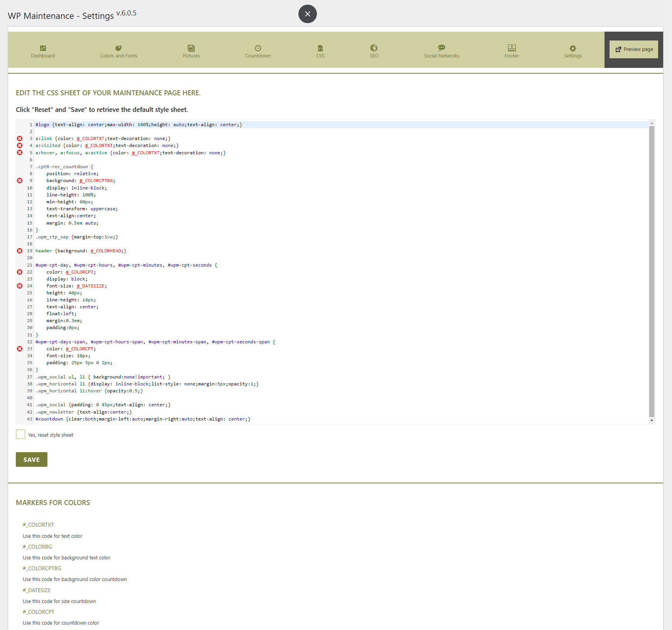The image size is (672, 630).
Task: Click error marker on line 22
Action: [x=20, y=272]
